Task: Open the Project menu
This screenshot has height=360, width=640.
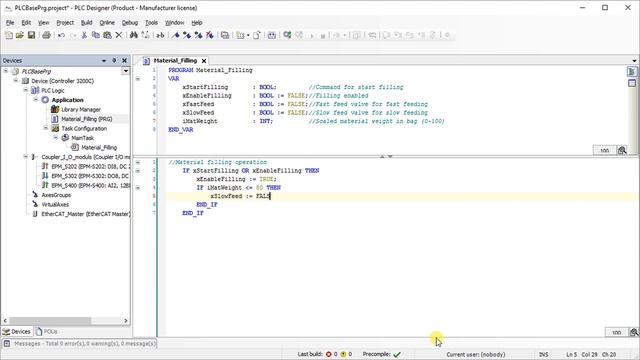Action: coord(65,22)
